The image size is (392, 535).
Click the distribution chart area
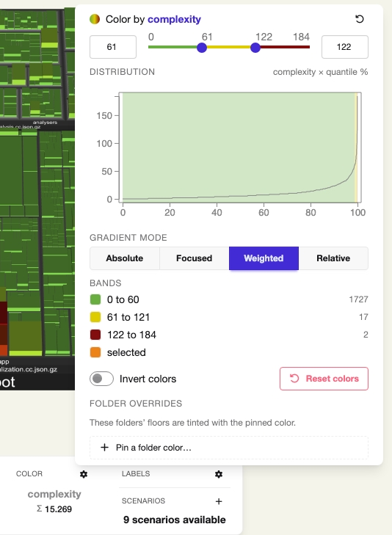[x=240, y=148]
